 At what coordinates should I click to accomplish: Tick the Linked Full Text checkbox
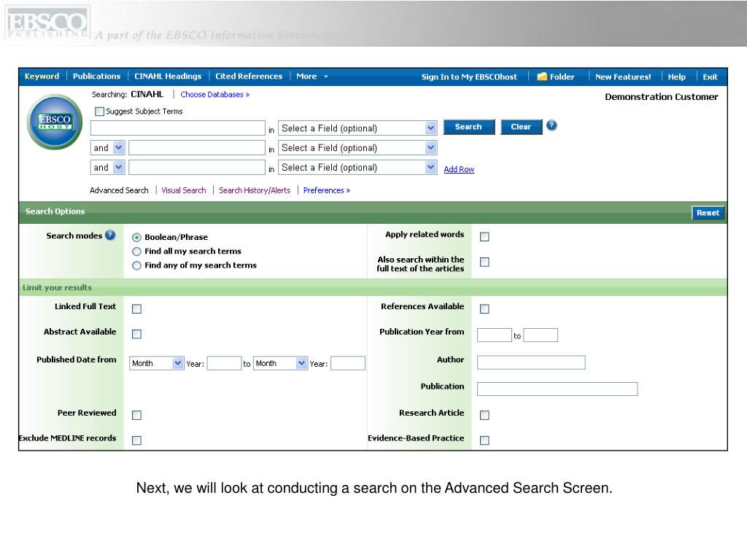click(136, 309)
